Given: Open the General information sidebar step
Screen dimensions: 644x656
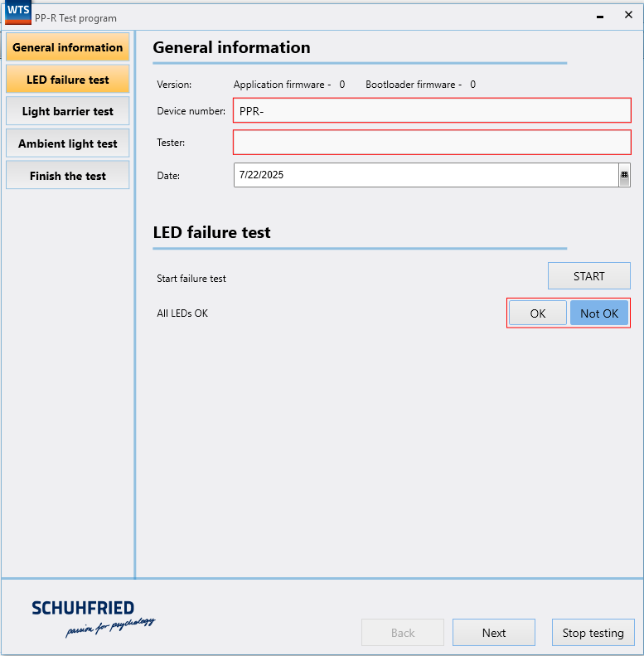Looking at the screenshot, I should (x=68, y=47).
